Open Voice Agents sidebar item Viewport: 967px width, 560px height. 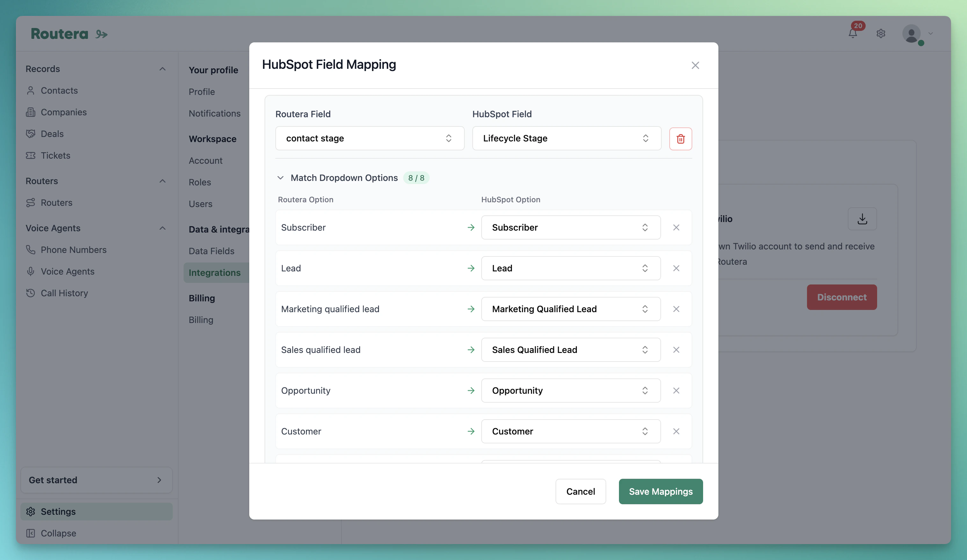point(67,271)
